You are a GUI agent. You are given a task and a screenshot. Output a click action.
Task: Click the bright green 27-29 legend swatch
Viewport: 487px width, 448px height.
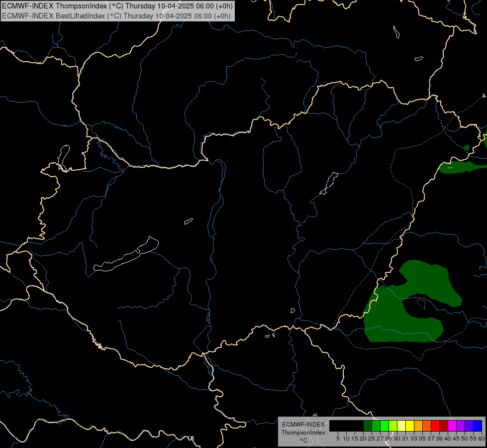(x=385, y=426)
